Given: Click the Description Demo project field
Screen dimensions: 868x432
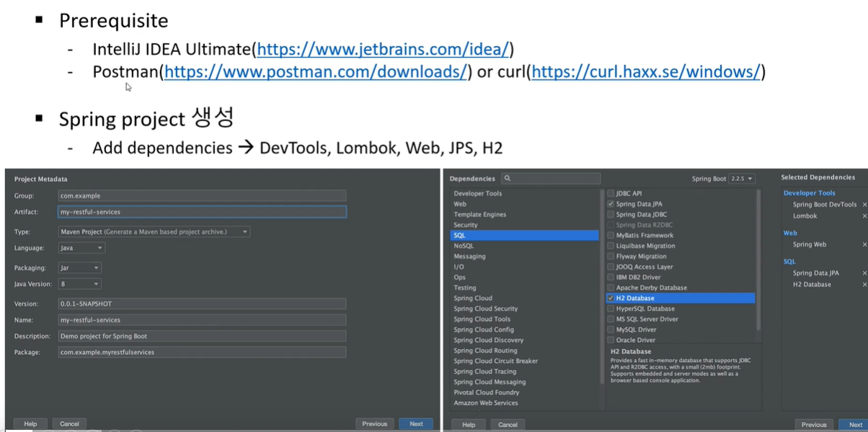Looking at the screenshot, I should pyautogui.click(x=202, y=336).
